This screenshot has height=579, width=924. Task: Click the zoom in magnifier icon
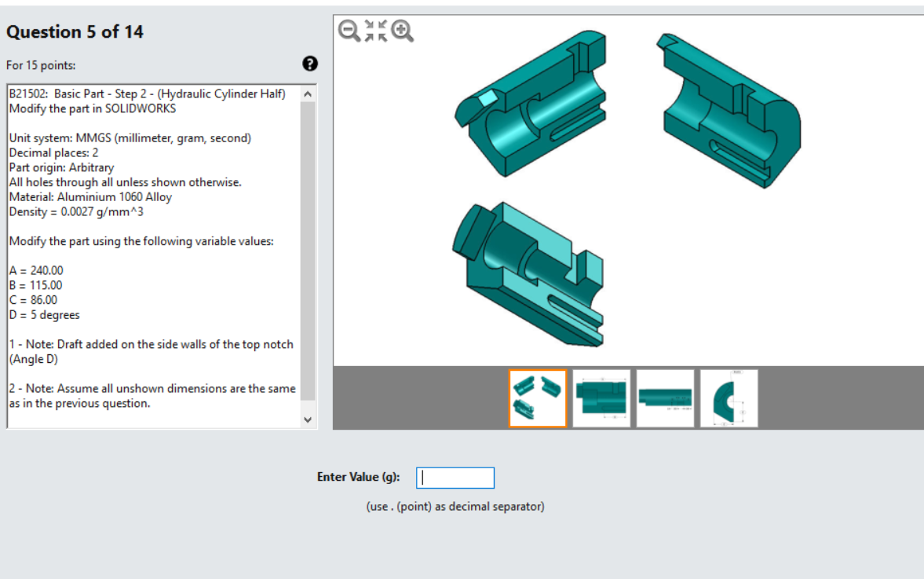403,31
